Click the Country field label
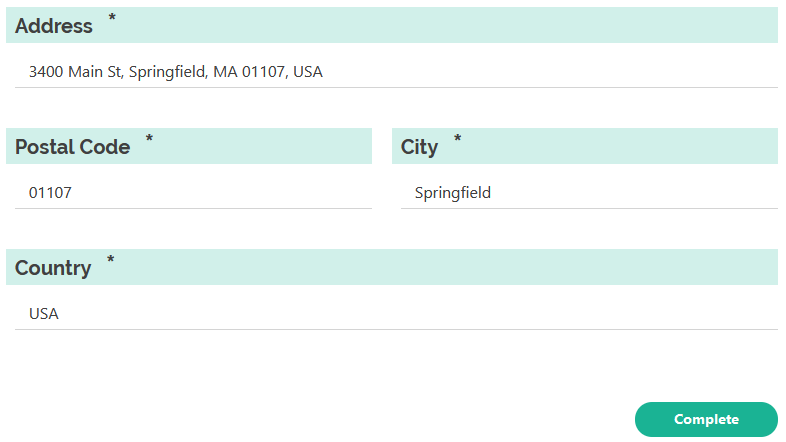The image size is (786, 442). (x=53, y=268)
